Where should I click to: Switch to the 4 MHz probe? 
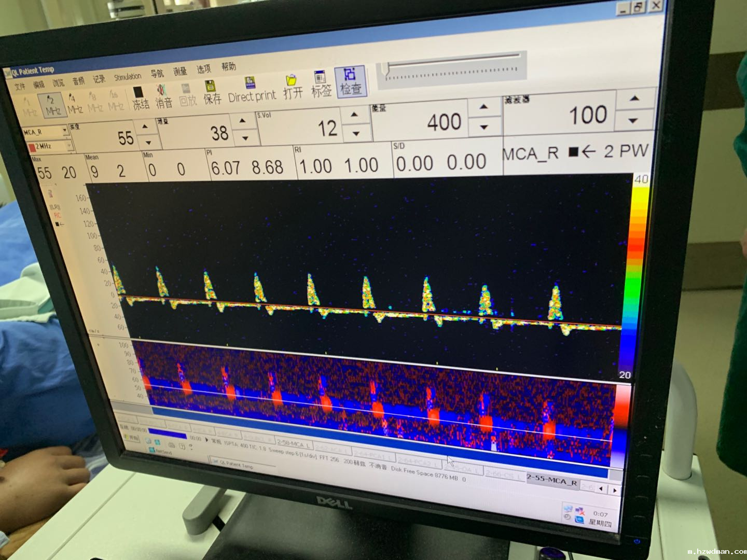coord(74,103)
